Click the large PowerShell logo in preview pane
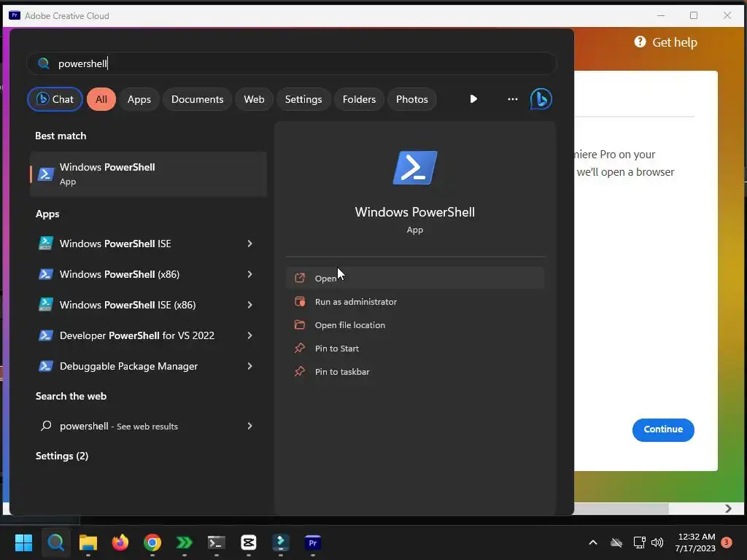Image resolution: width=747 pixels, height=560 pixels. [415, 168]
